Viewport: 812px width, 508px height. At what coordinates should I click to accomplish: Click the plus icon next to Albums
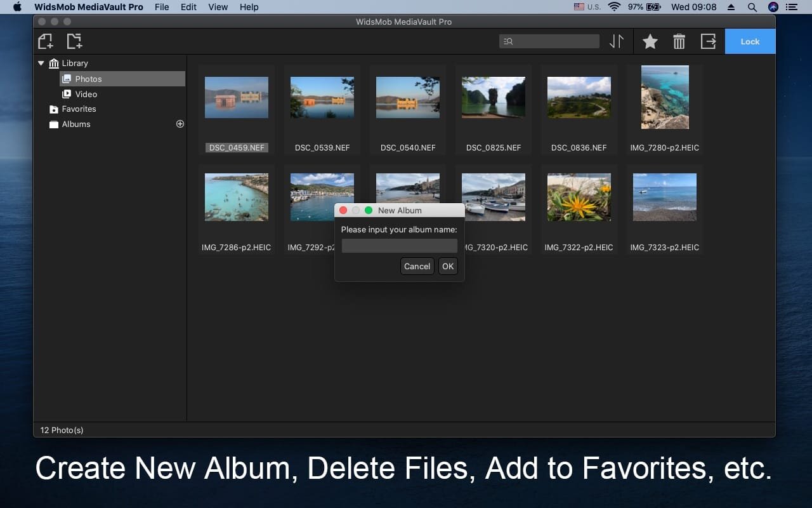point(180,124)
